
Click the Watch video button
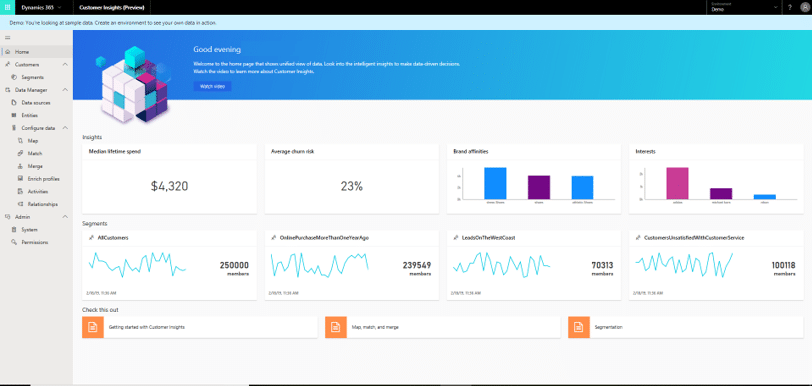212,87
